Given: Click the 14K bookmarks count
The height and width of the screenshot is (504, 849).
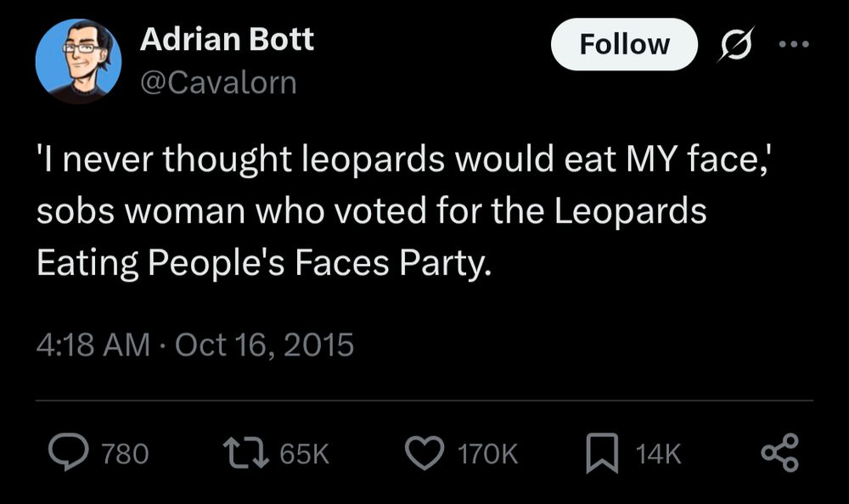Looking at the screenshot, I should (658, 455).
